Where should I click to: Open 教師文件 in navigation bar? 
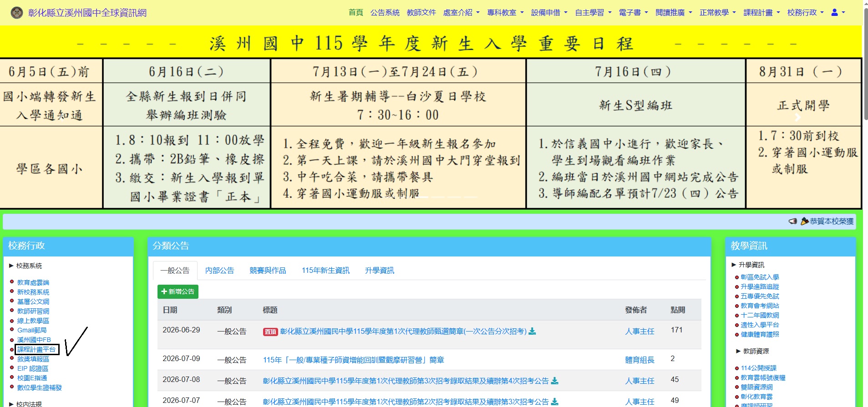point(421,13)
